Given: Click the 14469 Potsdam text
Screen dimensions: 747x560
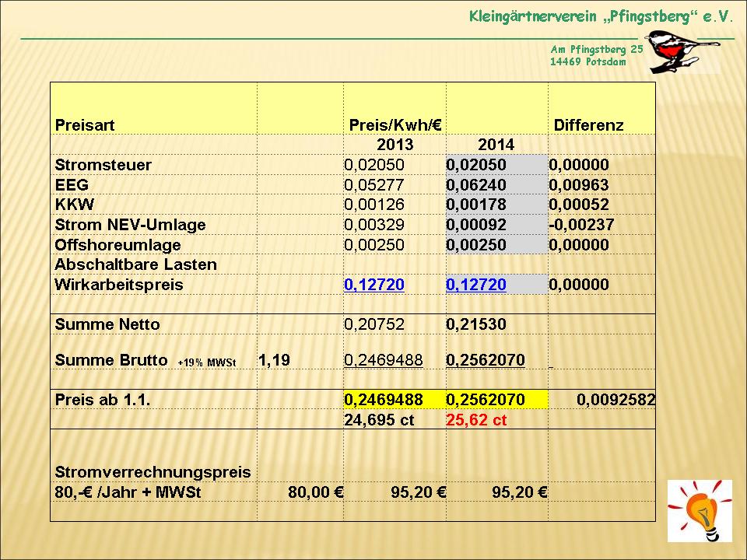Looking at the screenshot, I should (588, 62).
